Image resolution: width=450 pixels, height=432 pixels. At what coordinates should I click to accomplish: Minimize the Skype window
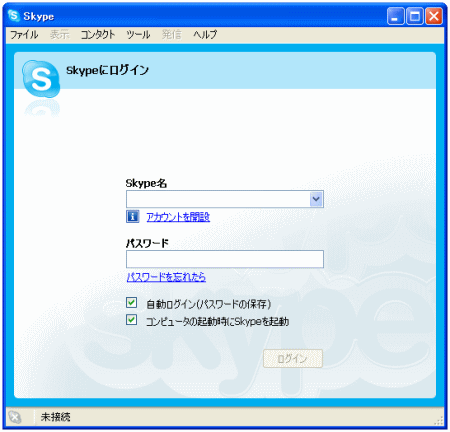coord(395,16)
